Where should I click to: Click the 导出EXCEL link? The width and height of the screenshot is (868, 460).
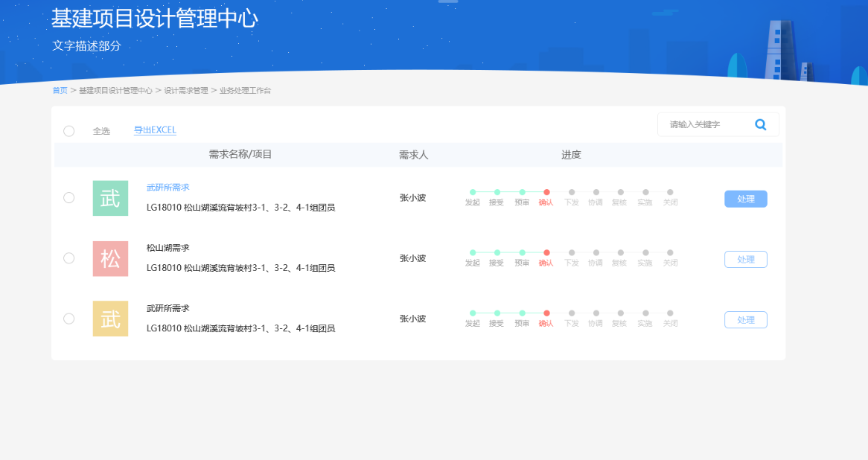[155, 130]
